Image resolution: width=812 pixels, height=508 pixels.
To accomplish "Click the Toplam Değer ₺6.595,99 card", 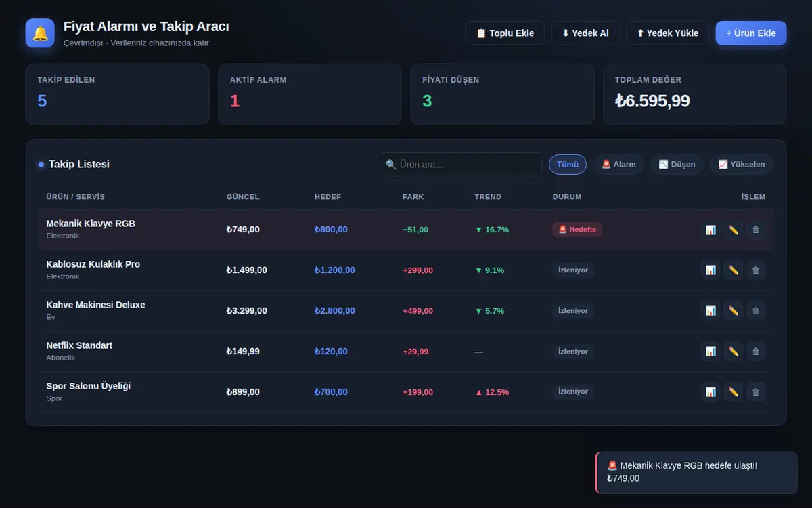I will (x=695, y=94).
